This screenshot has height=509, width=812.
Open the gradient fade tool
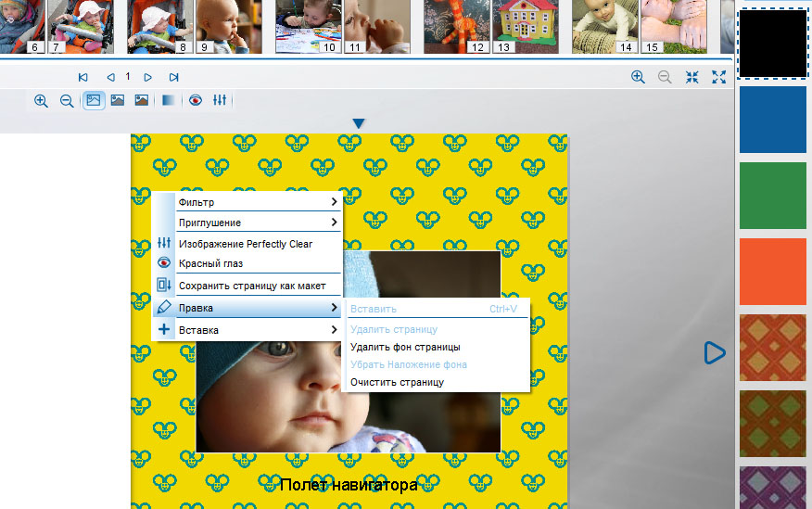tap(169, 100)
